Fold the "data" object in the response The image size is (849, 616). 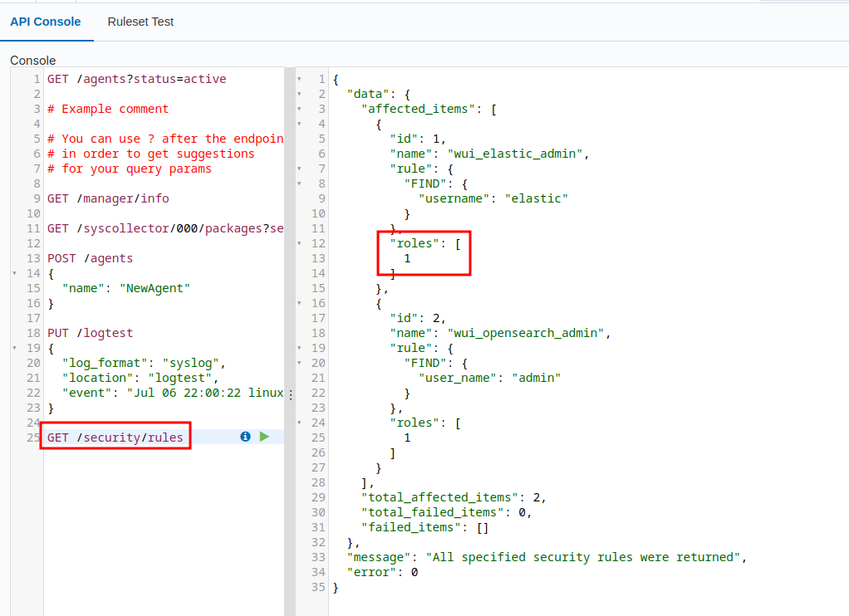pyautogui.click(x=300, y=94)
